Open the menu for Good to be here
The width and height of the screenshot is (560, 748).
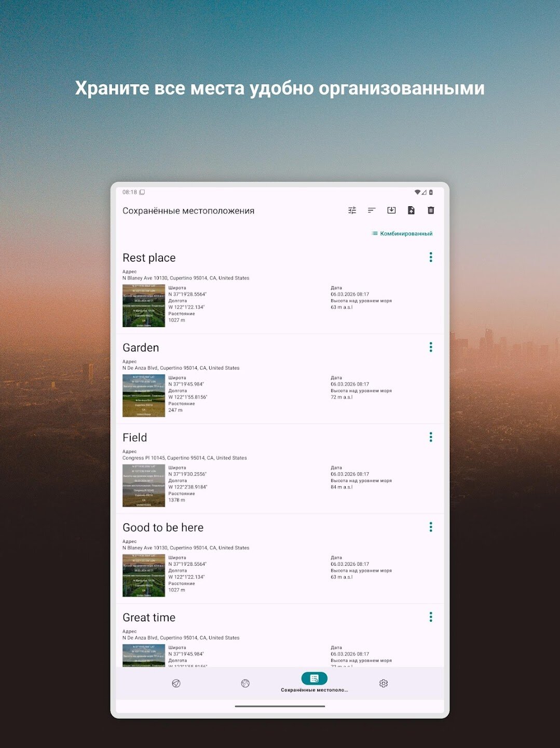[x=431, y=527]
